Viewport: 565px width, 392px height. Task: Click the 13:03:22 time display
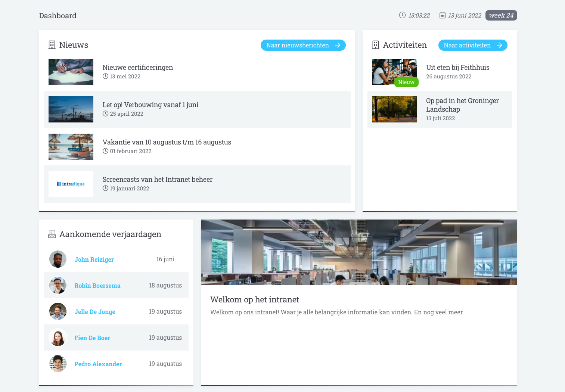point(419,15)
